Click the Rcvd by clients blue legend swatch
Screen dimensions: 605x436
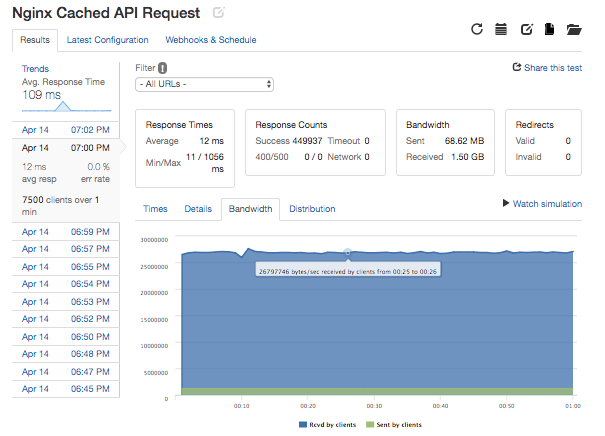coord(303,425)
